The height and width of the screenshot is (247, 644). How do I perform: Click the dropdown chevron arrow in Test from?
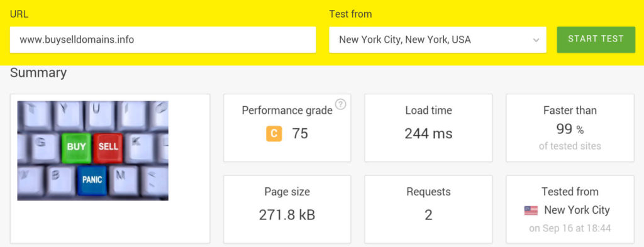[536, 40]
